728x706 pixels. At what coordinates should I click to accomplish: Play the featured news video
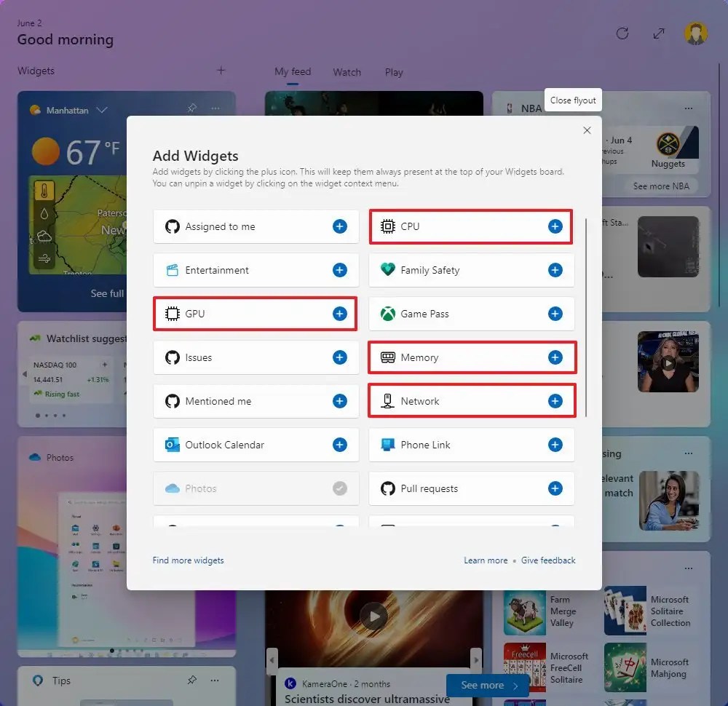click(373, 616)
